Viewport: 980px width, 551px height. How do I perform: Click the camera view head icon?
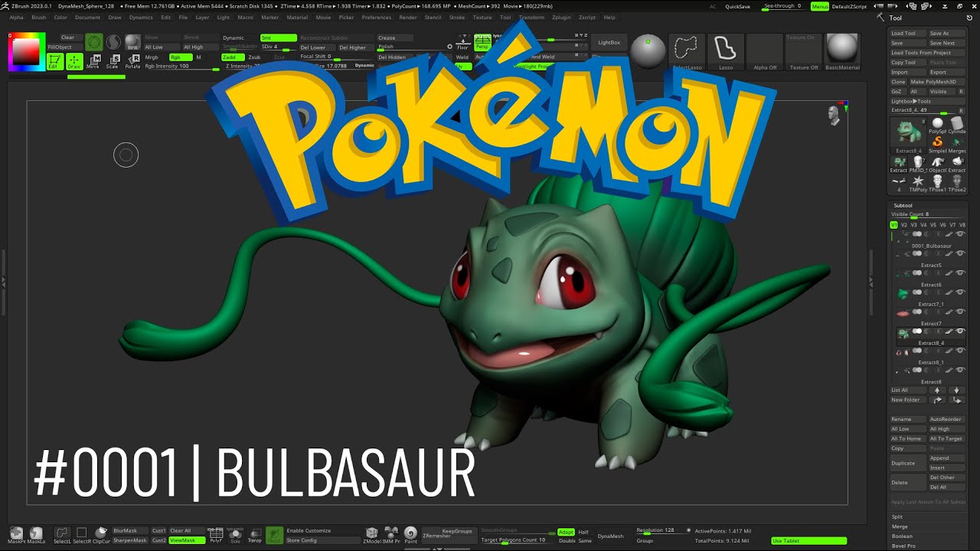click(834, 116)
